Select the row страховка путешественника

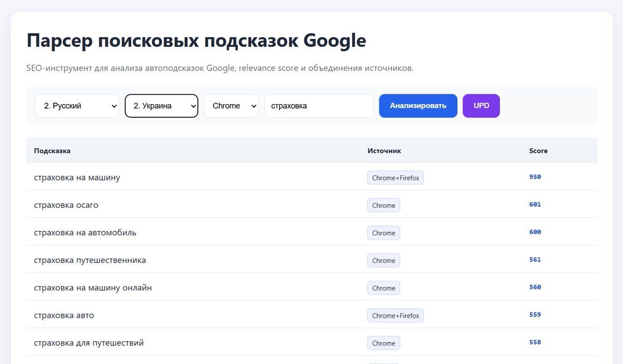pyautogui.click(x=311, y=260)
